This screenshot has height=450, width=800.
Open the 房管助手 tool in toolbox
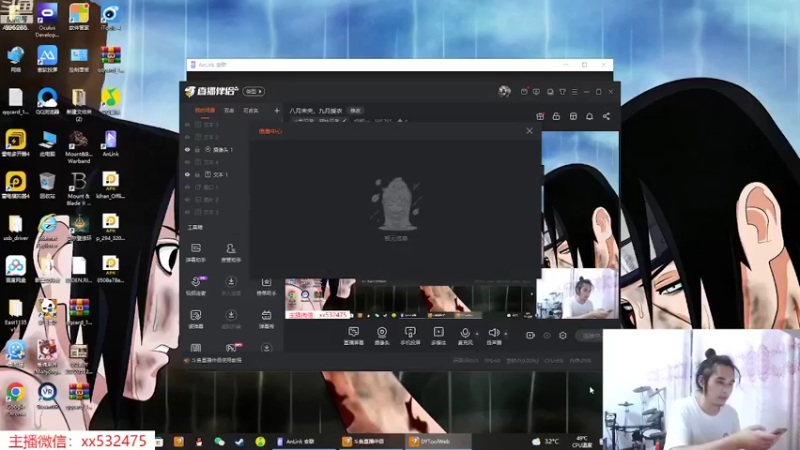[x=231, y=253]
